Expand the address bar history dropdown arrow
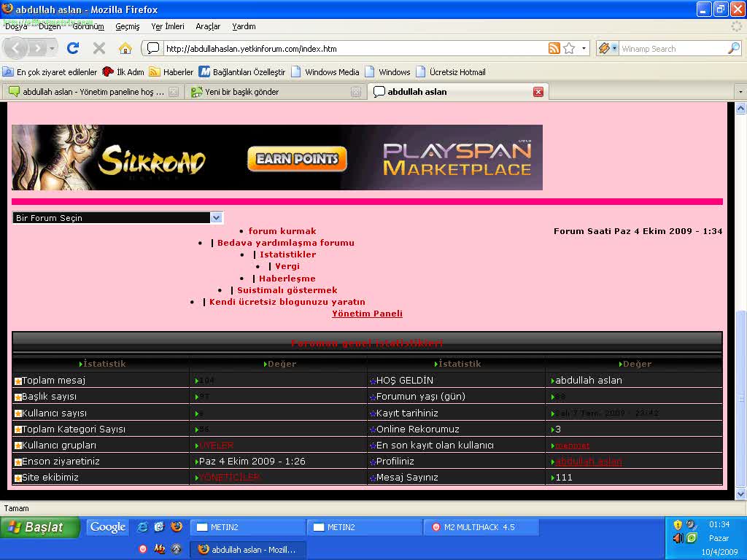 tap(584, 48)
